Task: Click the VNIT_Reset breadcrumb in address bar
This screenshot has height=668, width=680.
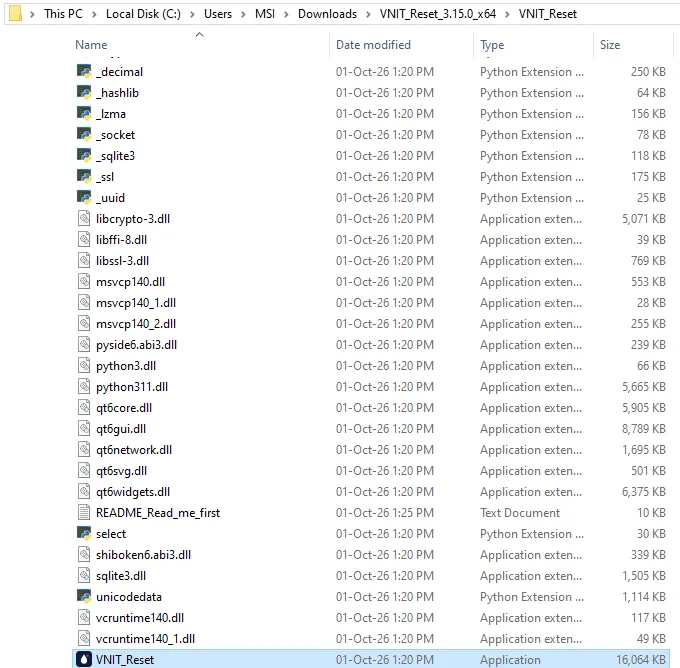Action: coord(547,14)
